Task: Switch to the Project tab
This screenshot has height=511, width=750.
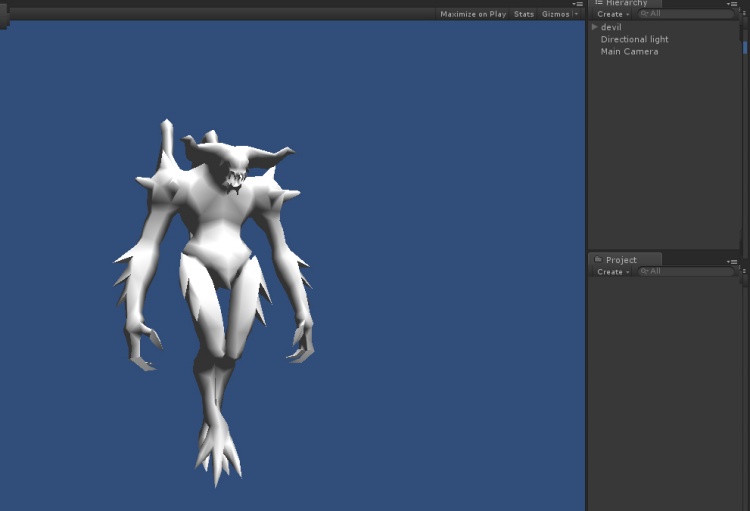Action: pyautogui.click(x=620, y=260)
